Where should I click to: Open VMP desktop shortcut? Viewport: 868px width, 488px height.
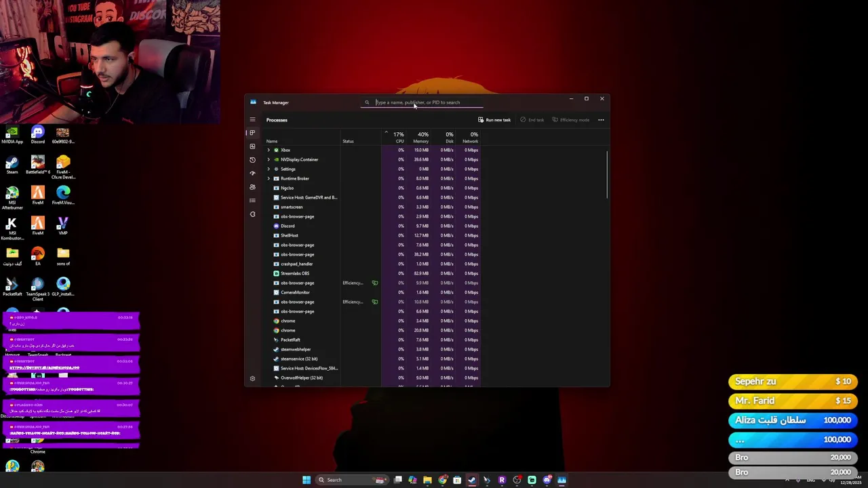click(63, 226)
